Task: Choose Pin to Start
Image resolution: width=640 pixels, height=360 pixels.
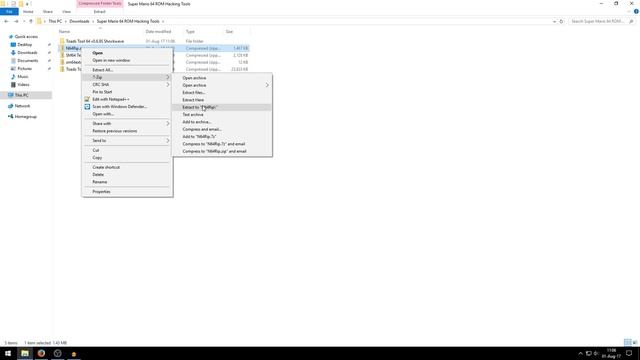Action: [x=127, y=92]
